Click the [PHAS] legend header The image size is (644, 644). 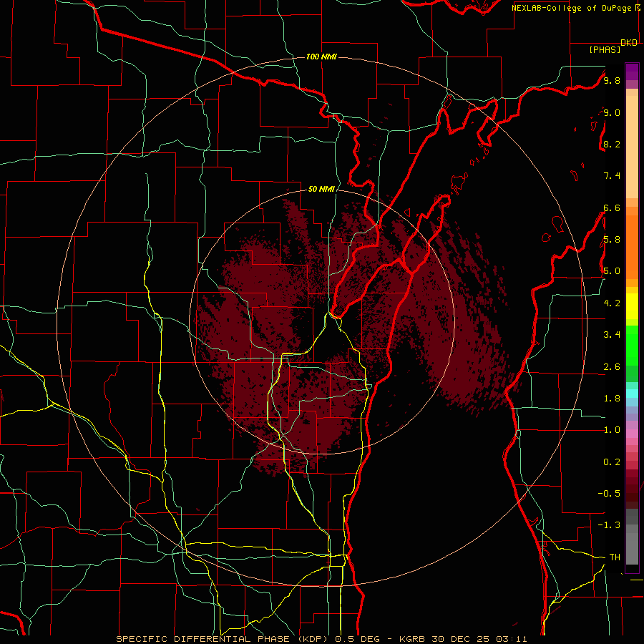click(605, 49)
